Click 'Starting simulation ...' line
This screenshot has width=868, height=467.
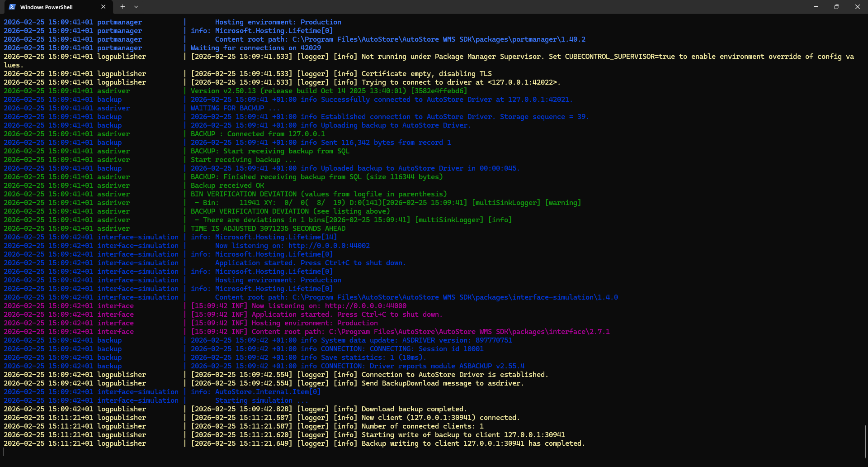point(262,400)
